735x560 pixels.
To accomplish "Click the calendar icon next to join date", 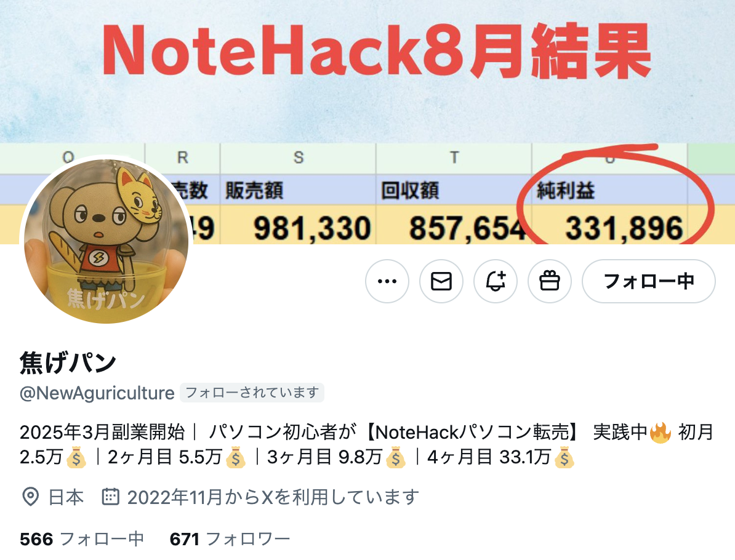I will click(111, 497).
